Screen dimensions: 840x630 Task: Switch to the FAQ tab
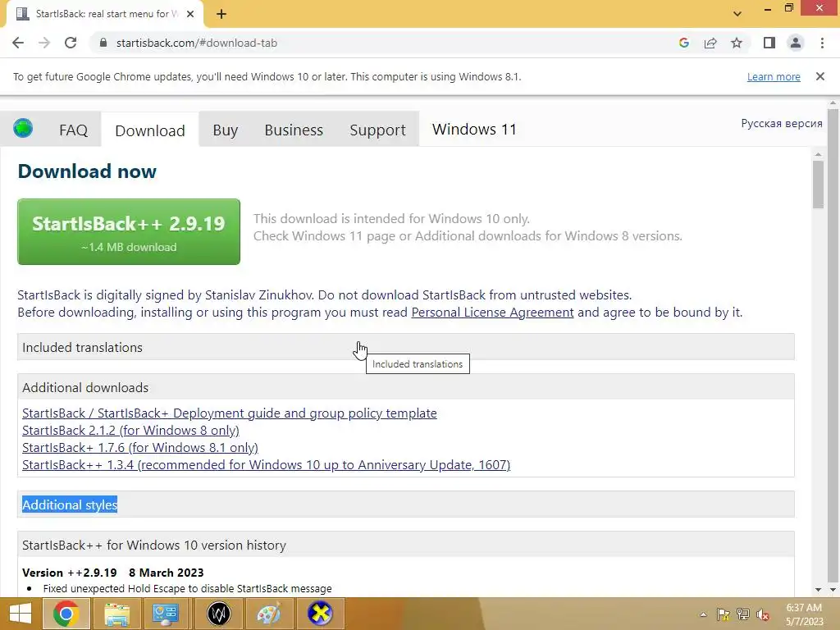coord(73,130)
